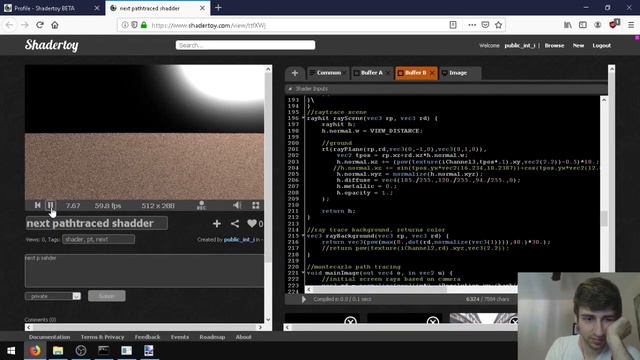
Task: Switch to the Common tab
Action: tap(328, 73)
